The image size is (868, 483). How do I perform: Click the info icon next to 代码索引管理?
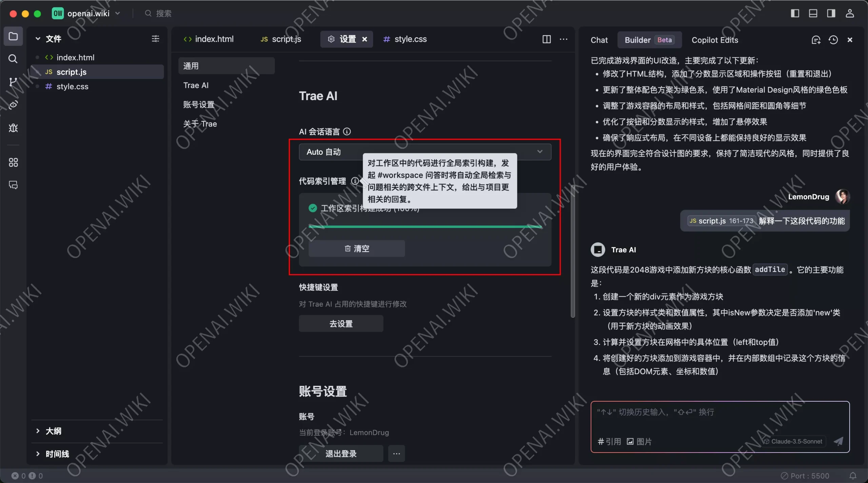point(355,181)
